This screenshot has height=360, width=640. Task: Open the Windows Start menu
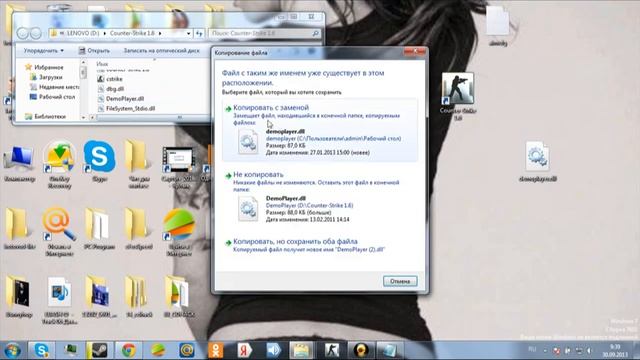[x=13, y=351]
